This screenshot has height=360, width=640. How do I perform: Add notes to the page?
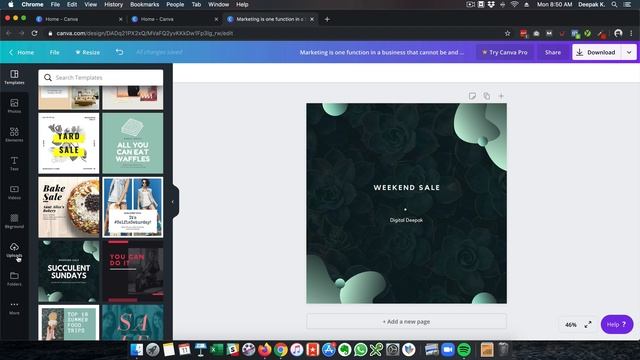pos(472,96)
